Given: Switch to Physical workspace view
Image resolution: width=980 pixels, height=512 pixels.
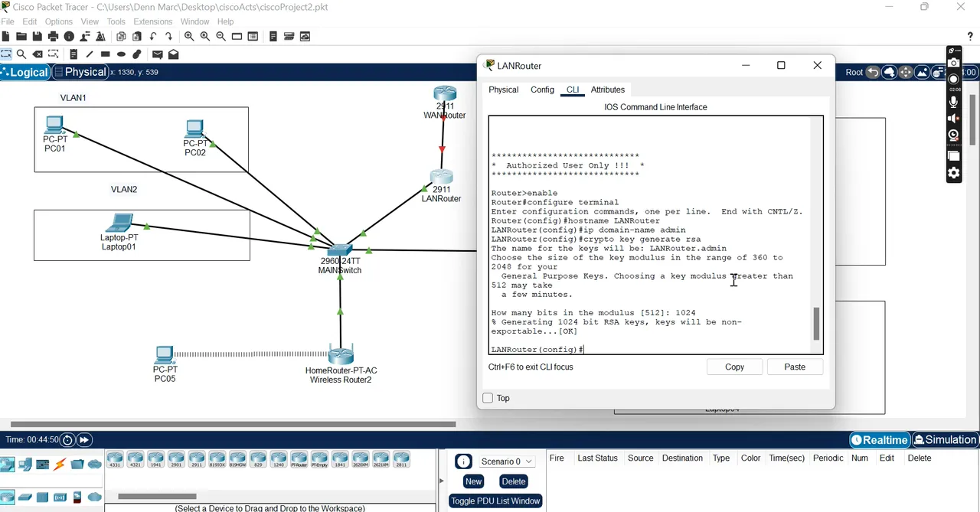Looking at the screenshot, I should click(x=80, y=72).
